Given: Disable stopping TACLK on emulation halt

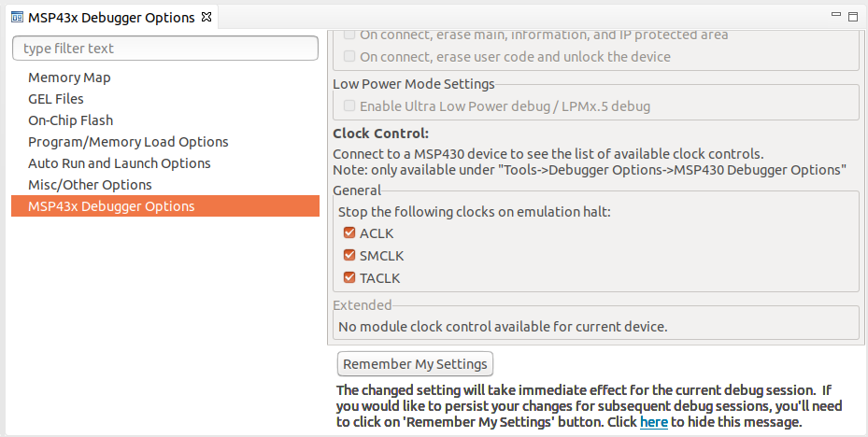Looking at the screenshot, I should tap(350, 277).
